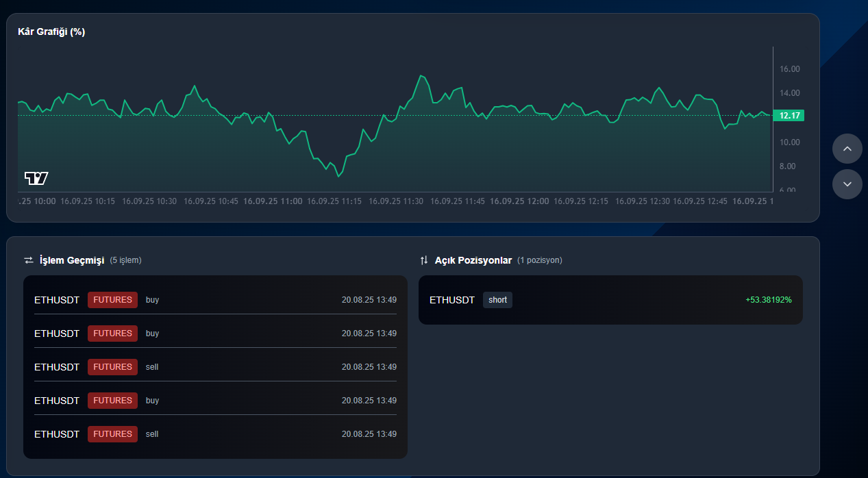Click the up-down arrows icon beside Açık Pozisyonlar

click(x=424, y=260)
